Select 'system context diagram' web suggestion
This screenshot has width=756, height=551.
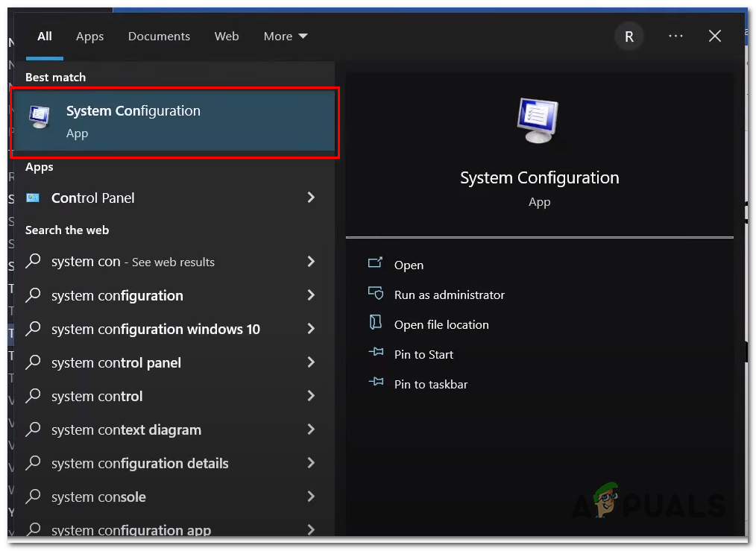tap(126, 429)
